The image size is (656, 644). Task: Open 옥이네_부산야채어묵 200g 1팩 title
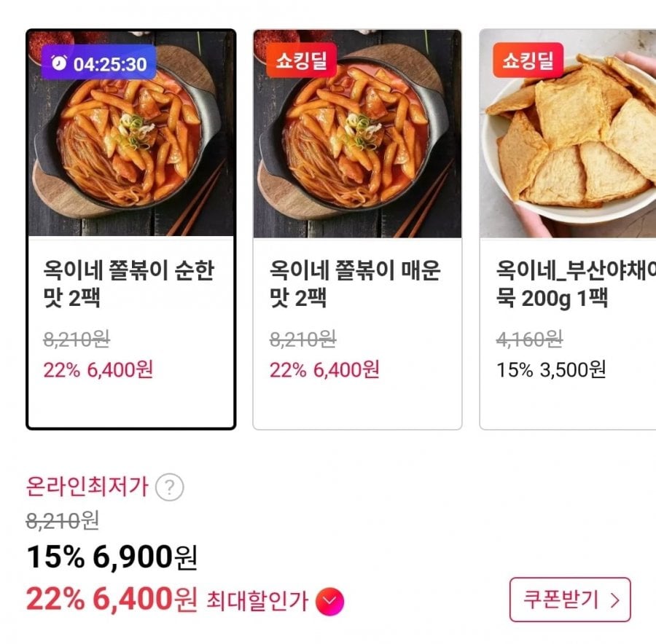[x=576, y=283]
